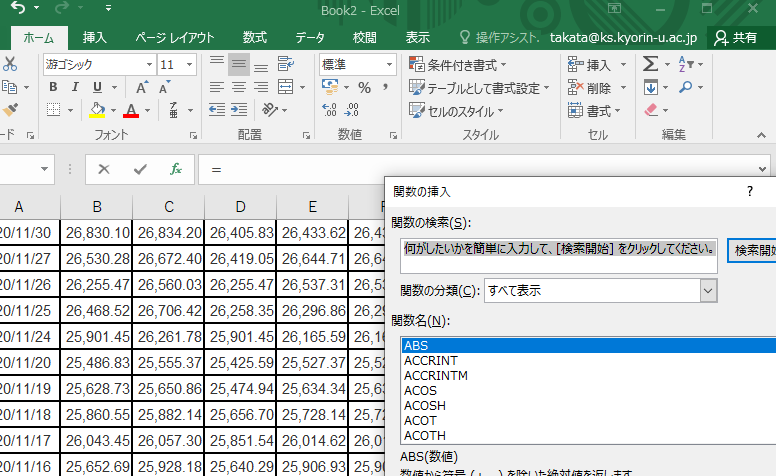The height and width of the screenshot is (476, 776).
Task: Center text horizontally in cell
Action: click(239, 87)
